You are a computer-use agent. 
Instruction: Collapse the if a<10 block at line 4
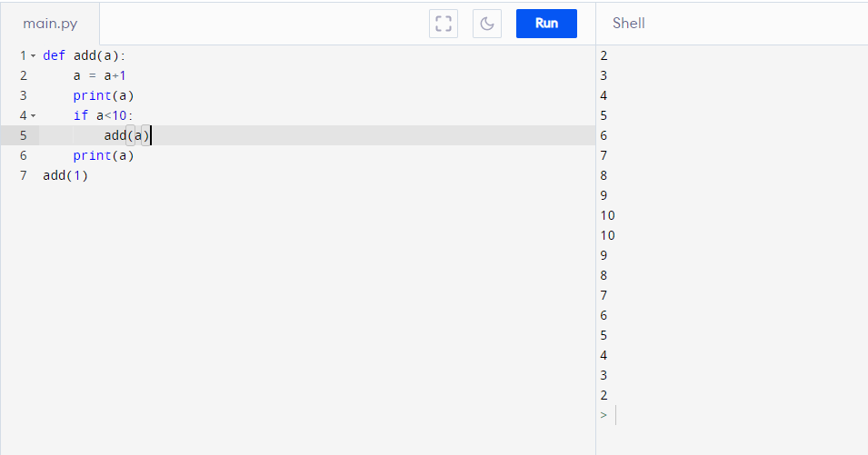pos(34,115)
